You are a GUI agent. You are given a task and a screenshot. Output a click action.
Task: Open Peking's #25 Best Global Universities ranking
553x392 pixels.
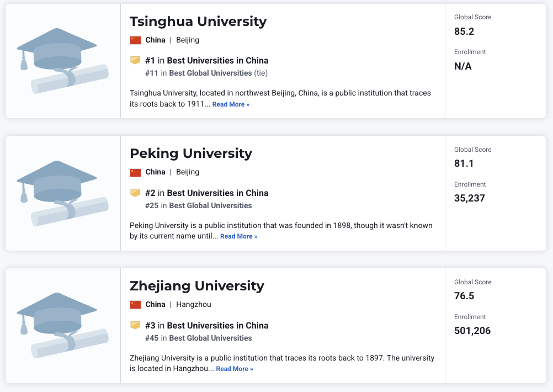[x=210, y=205]
